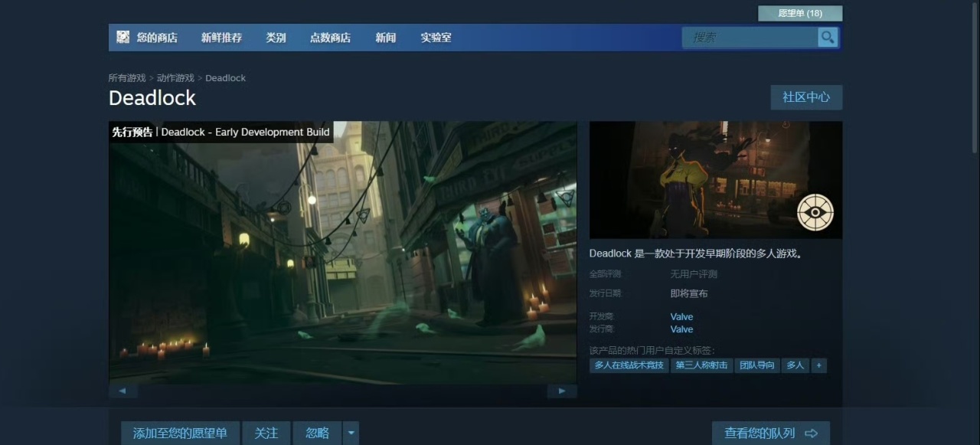
Task: Click the store icon beside 您的商店
Action: [x=122, y=37]
